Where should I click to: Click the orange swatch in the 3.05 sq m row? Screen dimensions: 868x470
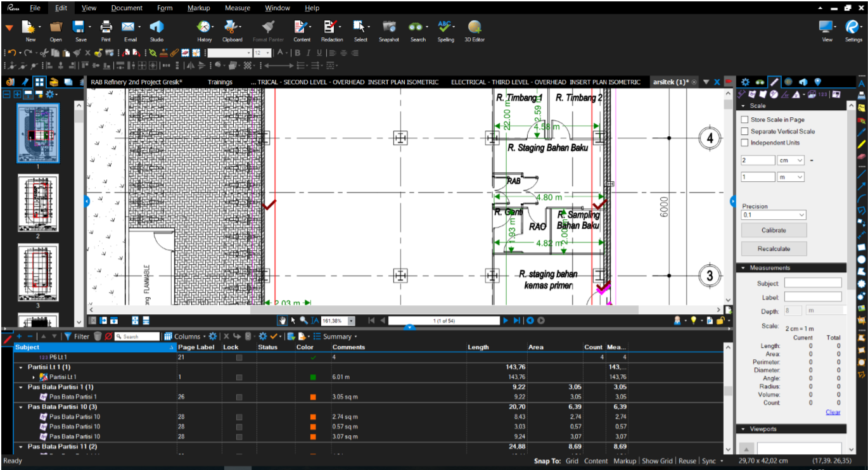point(313,397)
